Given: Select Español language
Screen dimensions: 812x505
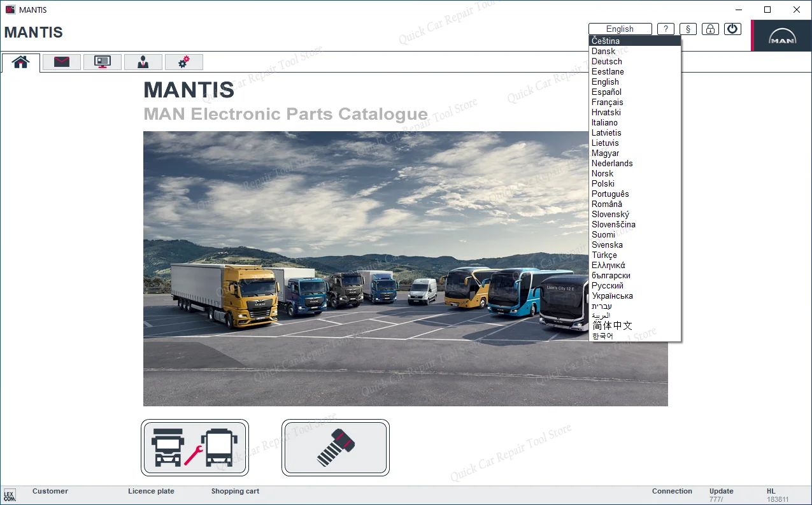Looking at the screenshot, I should 635,92.
